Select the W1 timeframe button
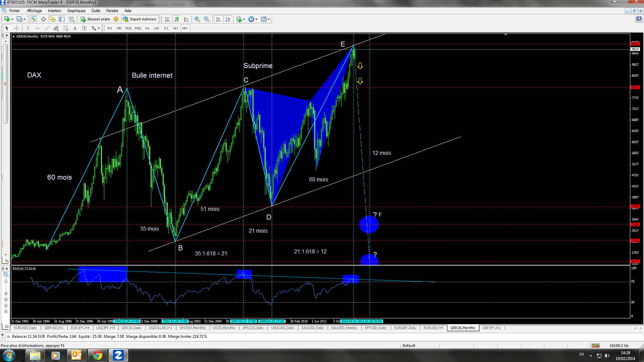644x362 pixels. (176, 28)
